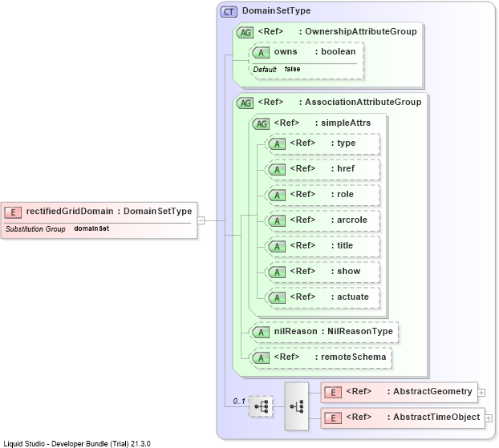Click the '0..1' cardinality label
499x448 pixels.
239,402
